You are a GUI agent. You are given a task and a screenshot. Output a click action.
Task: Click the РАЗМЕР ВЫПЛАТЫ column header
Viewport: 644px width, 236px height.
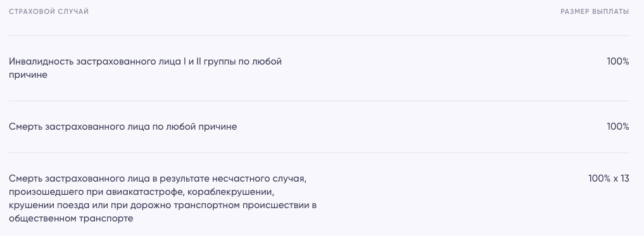pyautogui.click(x=595, y=11)
